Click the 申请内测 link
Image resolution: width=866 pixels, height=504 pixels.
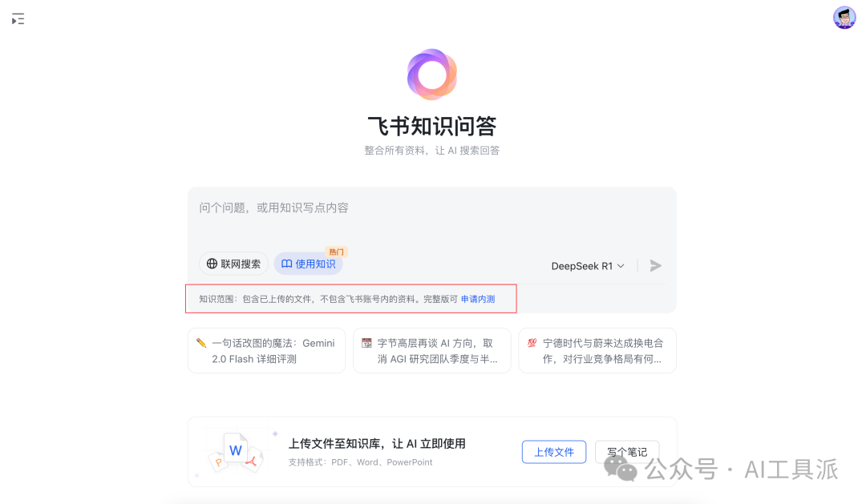(478, 299)
